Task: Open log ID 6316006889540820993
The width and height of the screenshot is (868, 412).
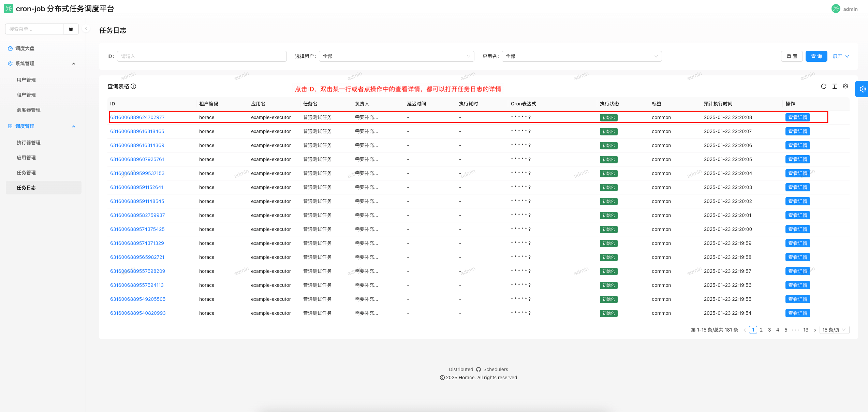Action: point(138,313)
